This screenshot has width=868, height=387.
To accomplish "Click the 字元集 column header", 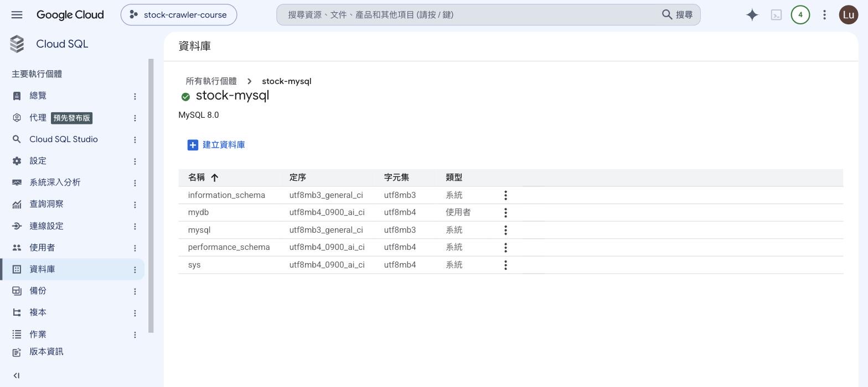I will click(x=396, y=177).
